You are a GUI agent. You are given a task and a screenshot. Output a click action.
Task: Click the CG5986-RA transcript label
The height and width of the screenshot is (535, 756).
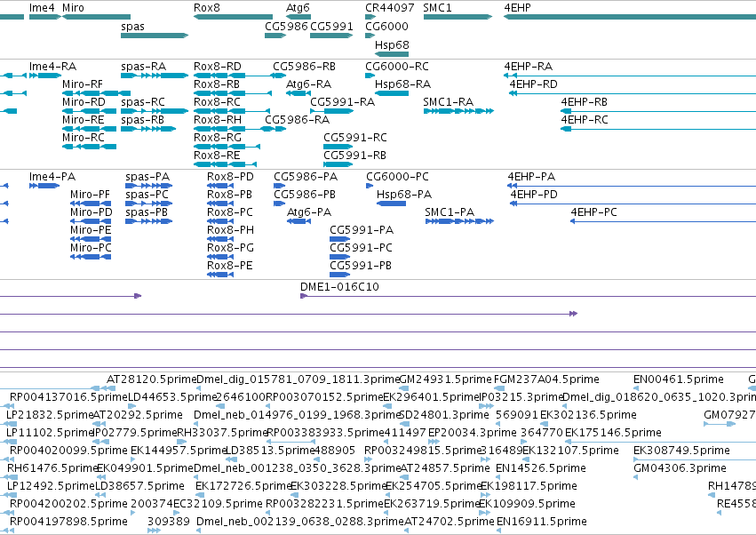click(297, 120)
